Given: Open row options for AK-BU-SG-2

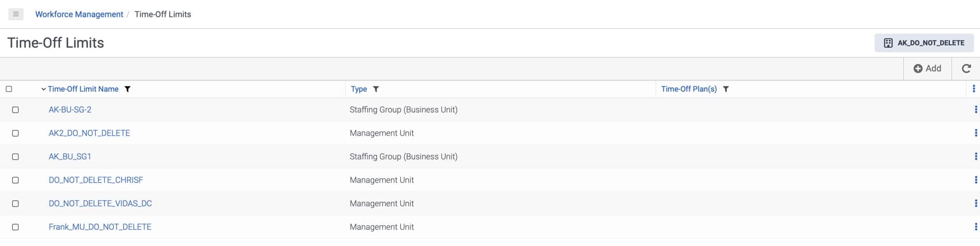Looking at the screenshot, I should 975,110.
